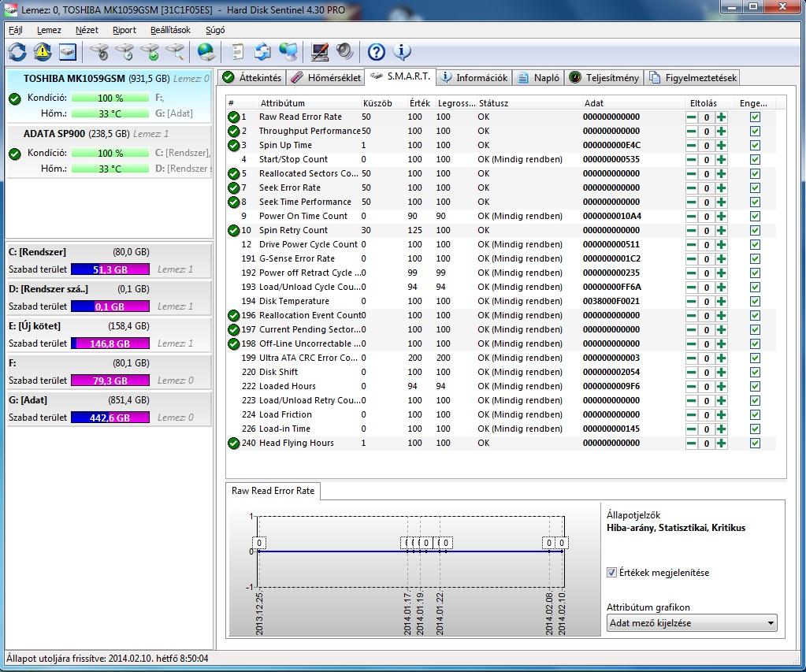Open the Adat mező kijelzése dropdown
Image resolution: width=806 pixels, height=672 pixels.
[x=692, y=623]
